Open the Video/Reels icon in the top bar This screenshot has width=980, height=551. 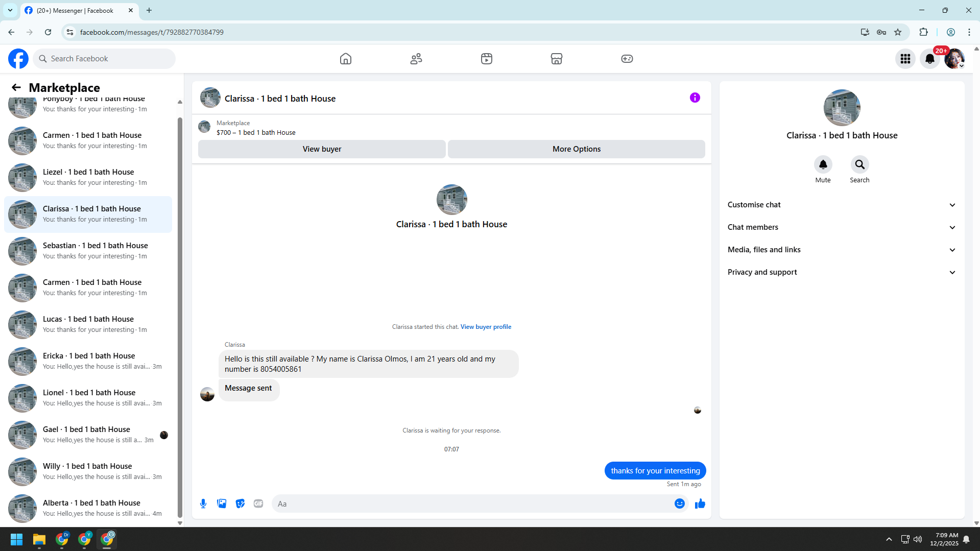click(487, 59)
